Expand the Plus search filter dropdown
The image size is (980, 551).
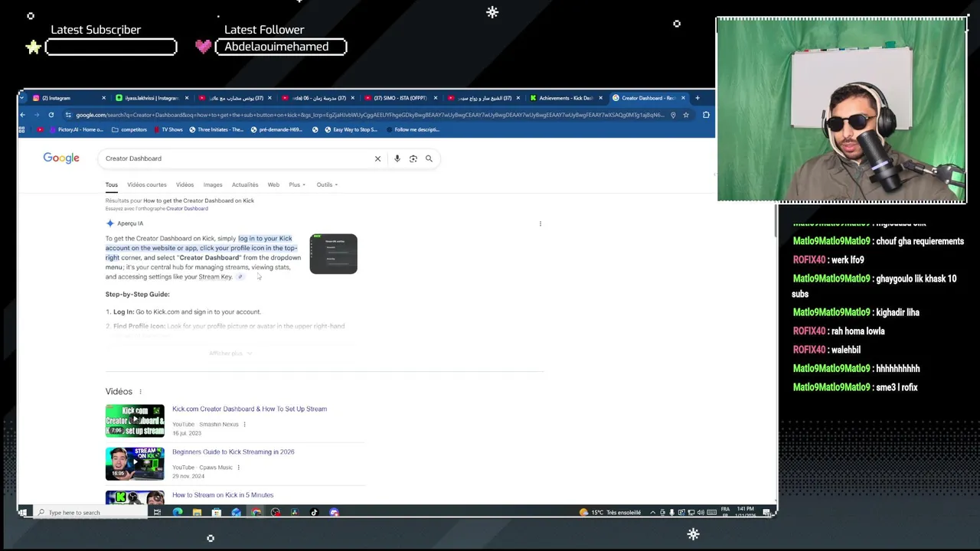click(x=297, y=184)
